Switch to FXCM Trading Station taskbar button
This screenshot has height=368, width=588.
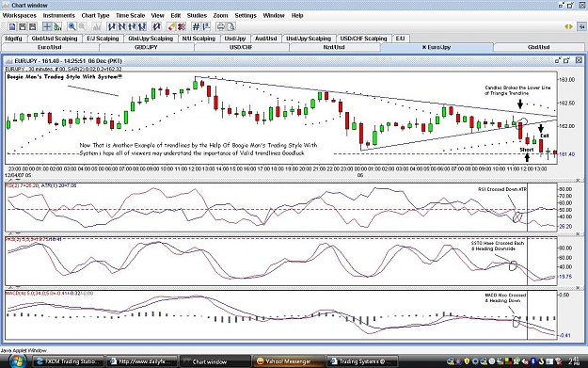[x=68, y=361]
